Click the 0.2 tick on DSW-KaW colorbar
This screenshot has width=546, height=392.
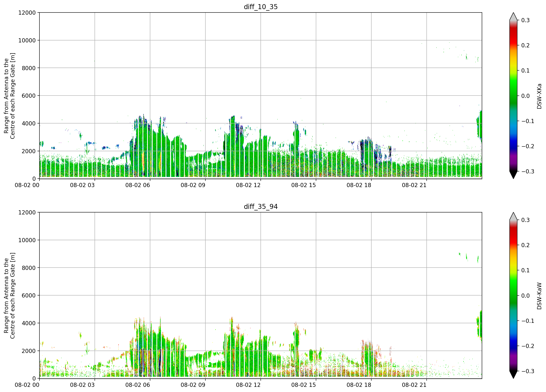coord(526,245)
